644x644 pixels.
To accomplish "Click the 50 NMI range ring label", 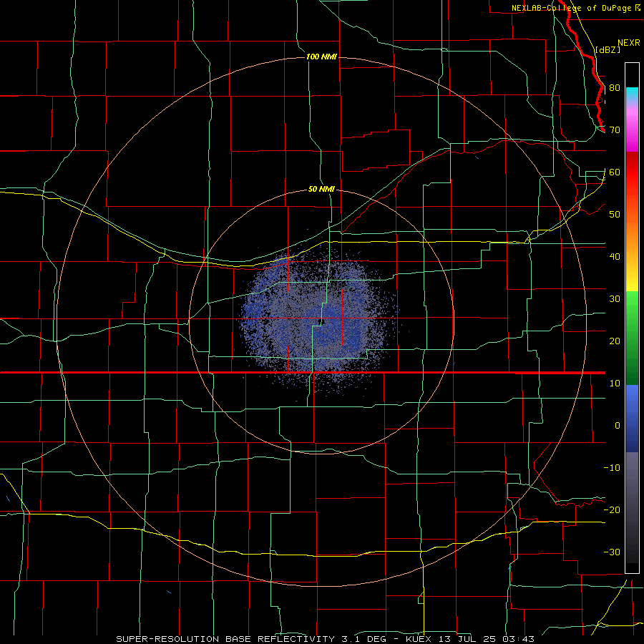I will point(321,189).
